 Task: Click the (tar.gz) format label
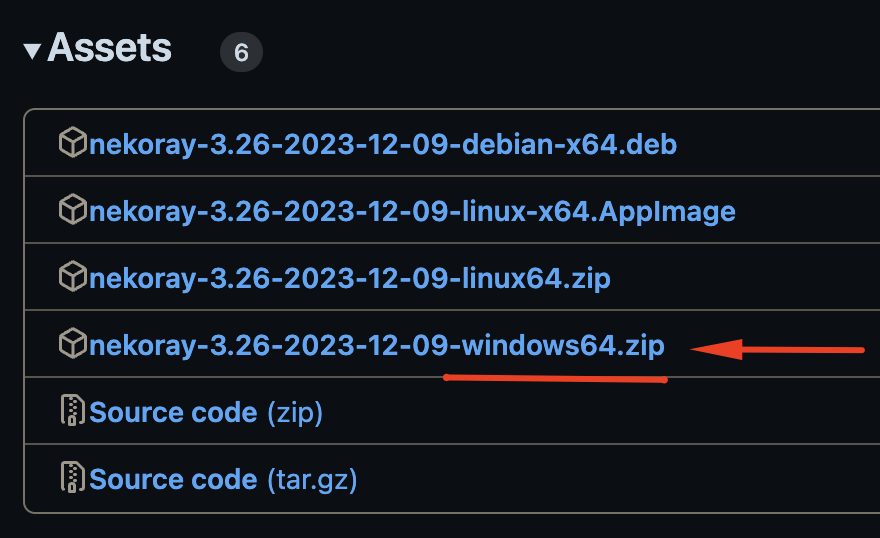coord(312,479)
